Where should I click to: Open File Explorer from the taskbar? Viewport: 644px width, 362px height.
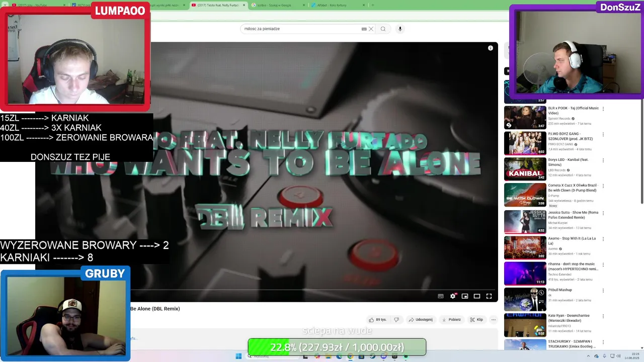click(x=328, y=356)
